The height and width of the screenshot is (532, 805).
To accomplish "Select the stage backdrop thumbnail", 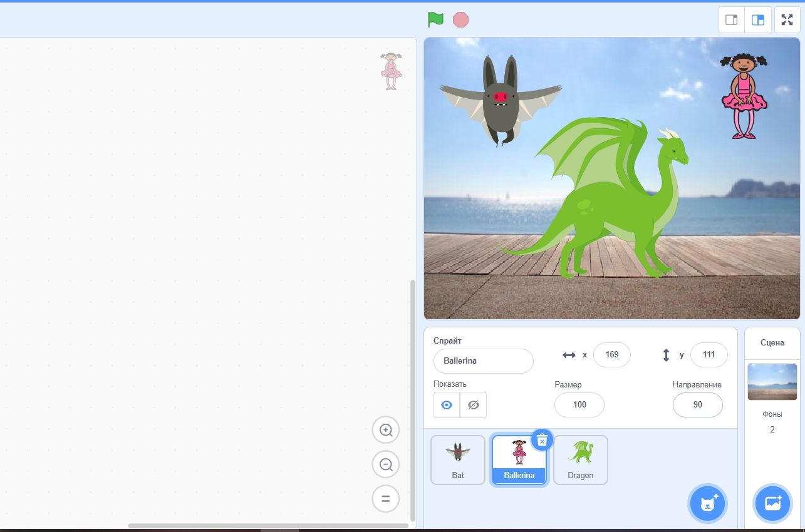I will (x=772, y=382).
